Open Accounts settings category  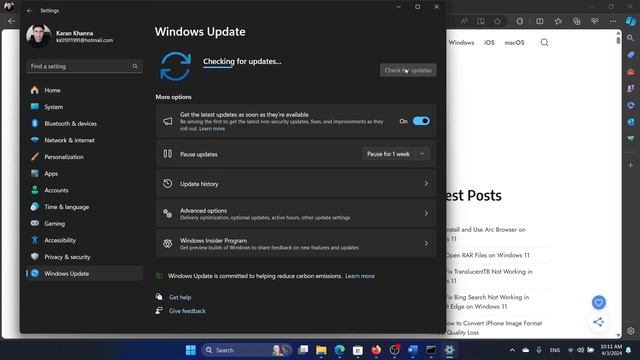tap(84, 190)
